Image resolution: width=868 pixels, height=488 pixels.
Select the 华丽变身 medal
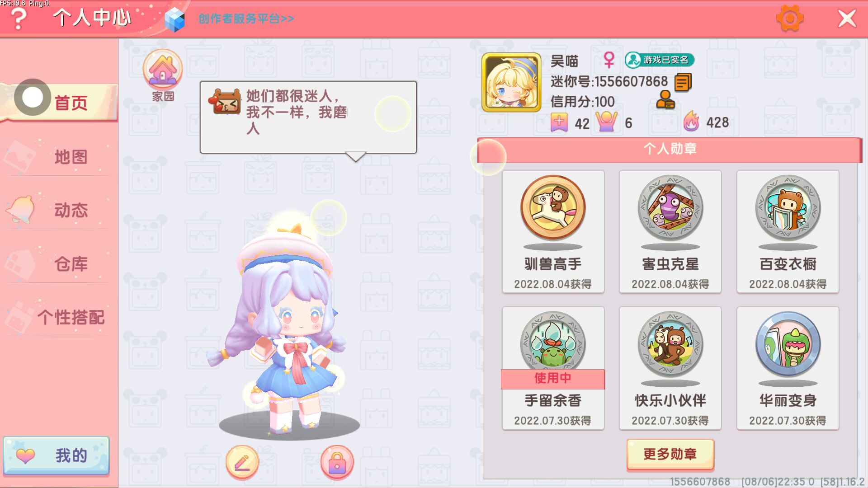click(x=788, y=368)
